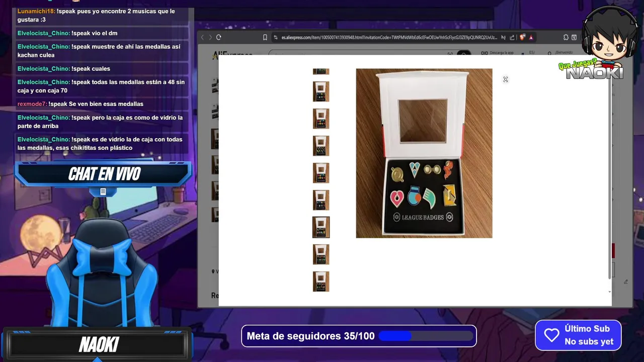
Task: Open site settings icon left of the URL
Action: tap(276, 37)
